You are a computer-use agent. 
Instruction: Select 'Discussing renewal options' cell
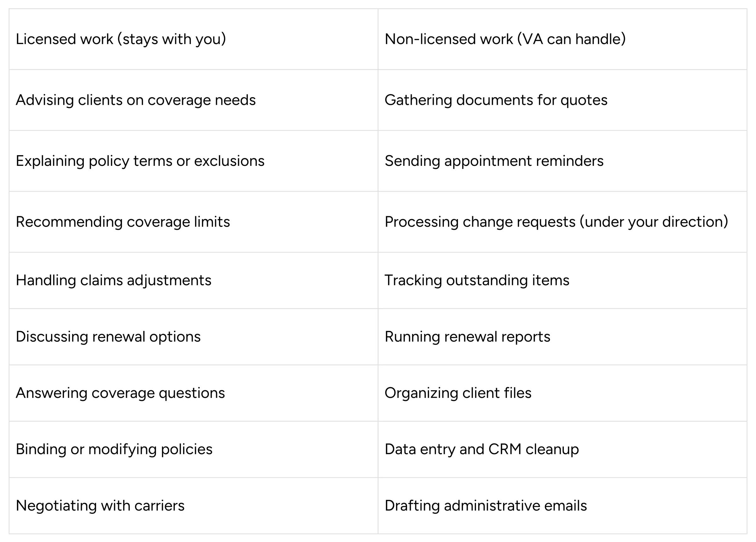coord(193,336)
